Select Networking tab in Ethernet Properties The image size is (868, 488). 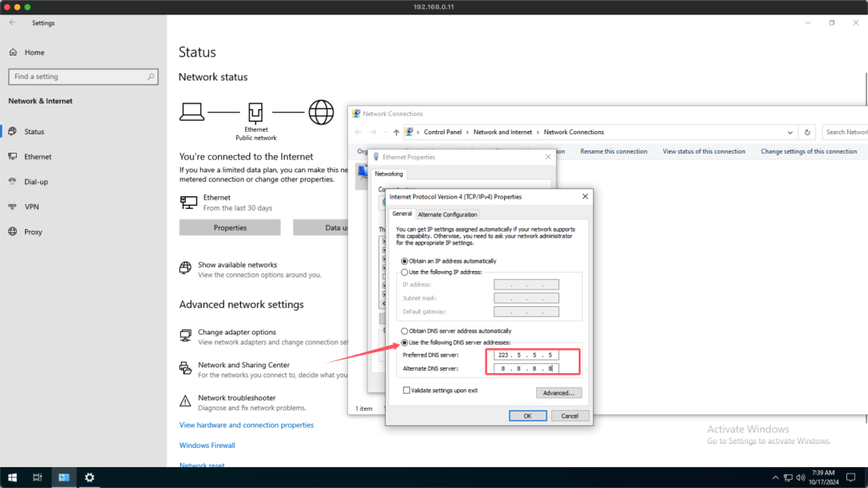click(x=389, y=174)
